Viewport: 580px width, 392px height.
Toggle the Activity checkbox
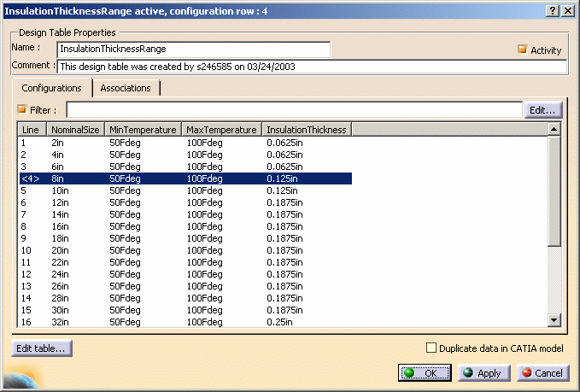point(522,50)
